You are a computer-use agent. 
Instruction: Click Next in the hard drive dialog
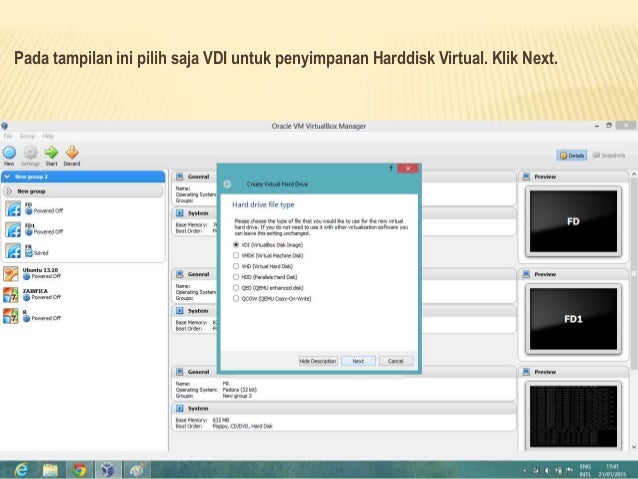point(358,361)
